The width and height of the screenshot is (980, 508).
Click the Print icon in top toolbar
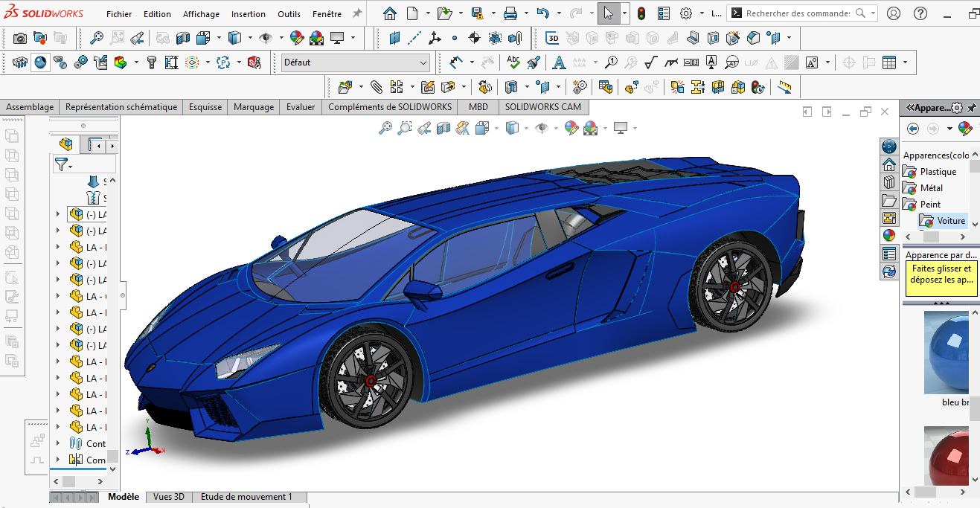(510, 13)
